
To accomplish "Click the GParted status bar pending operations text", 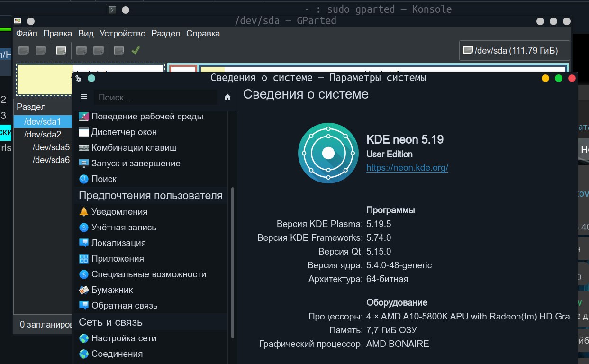I will 45,325.
